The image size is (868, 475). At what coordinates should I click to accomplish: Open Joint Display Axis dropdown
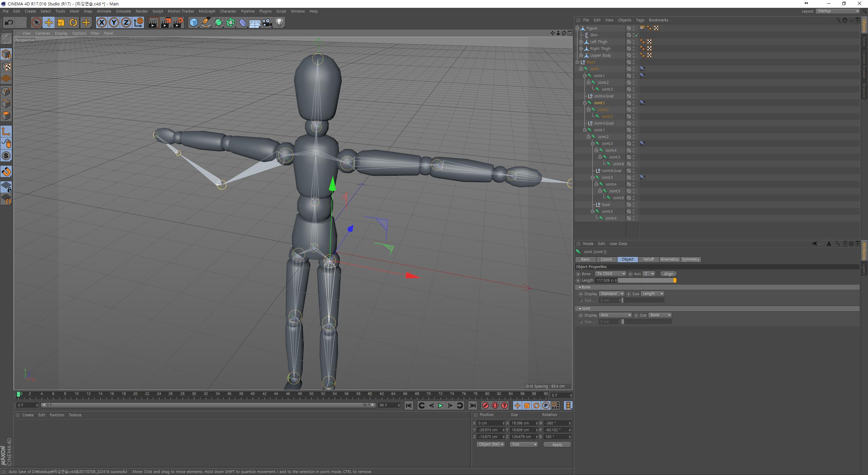click(615, 315)
